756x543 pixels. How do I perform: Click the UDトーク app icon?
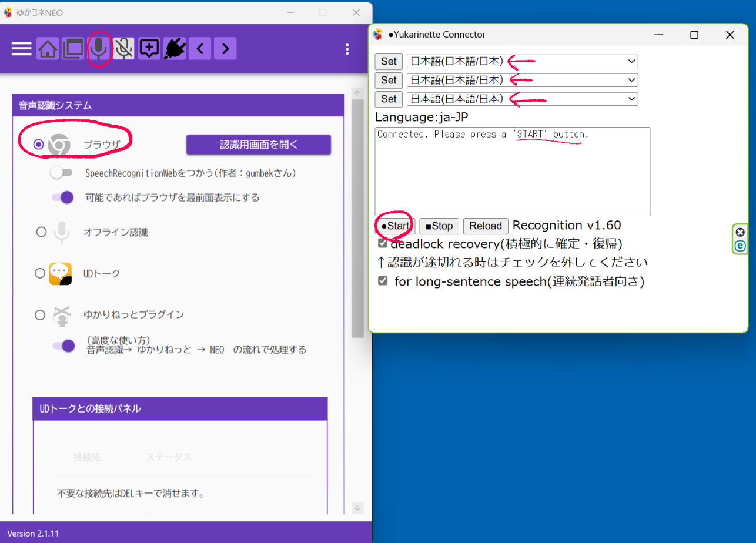61,273
